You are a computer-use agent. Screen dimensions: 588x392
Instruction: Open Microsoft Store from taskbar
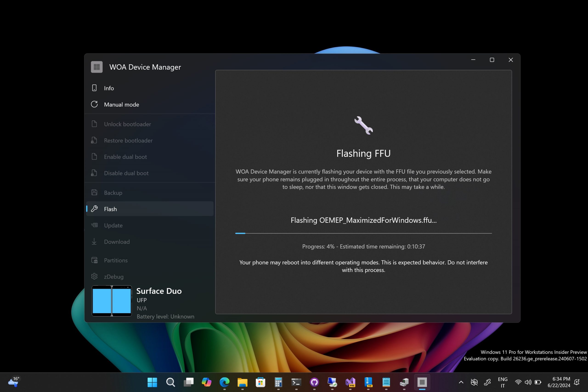click(260, 382)
